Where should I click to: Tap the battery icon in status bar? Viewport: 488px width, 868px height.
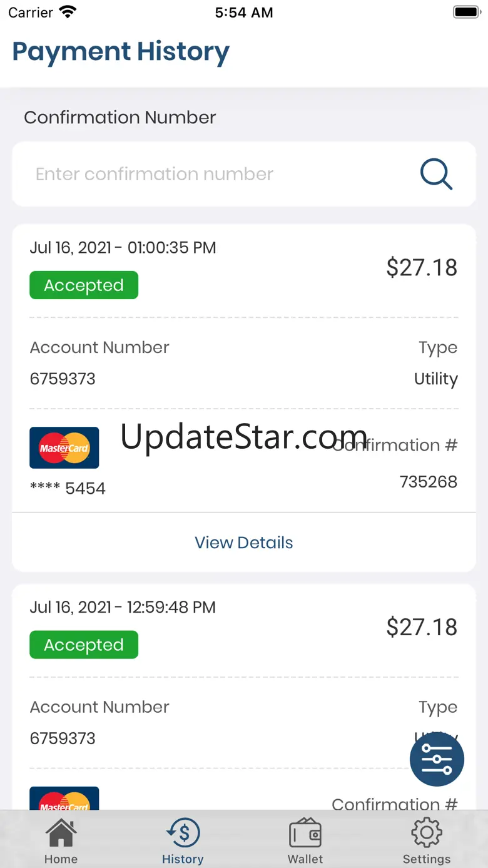[466, 13]
